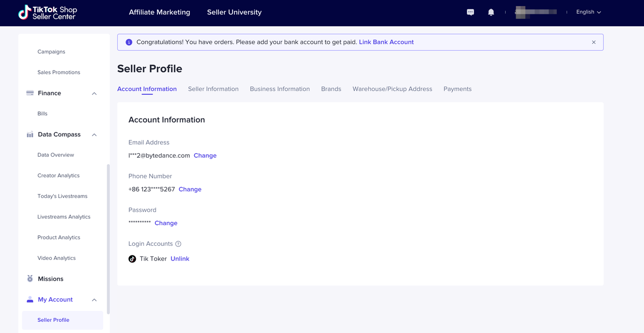Click the Link Bank Account link
644x333 pixels.
pyautogui.click(x=386, y=42)
